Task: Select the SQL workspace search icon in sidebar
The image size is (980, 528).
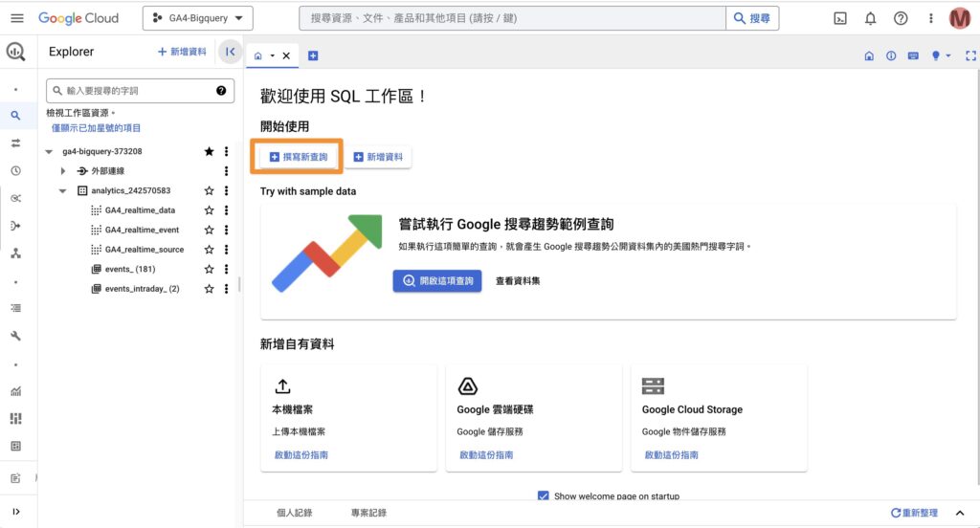Action: point(15,116)
